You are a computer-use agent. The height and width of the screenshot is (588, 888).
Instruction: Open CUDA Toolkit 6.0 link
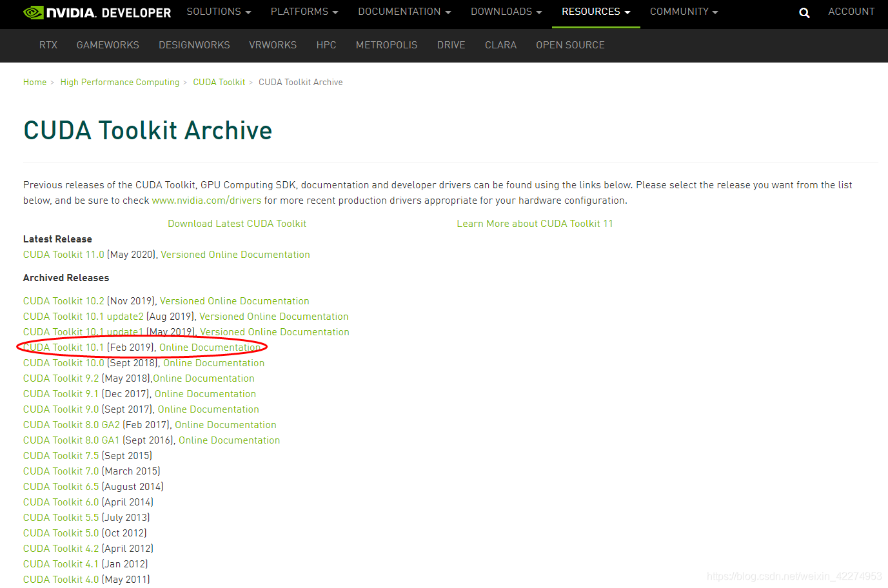tap(61, 502)
